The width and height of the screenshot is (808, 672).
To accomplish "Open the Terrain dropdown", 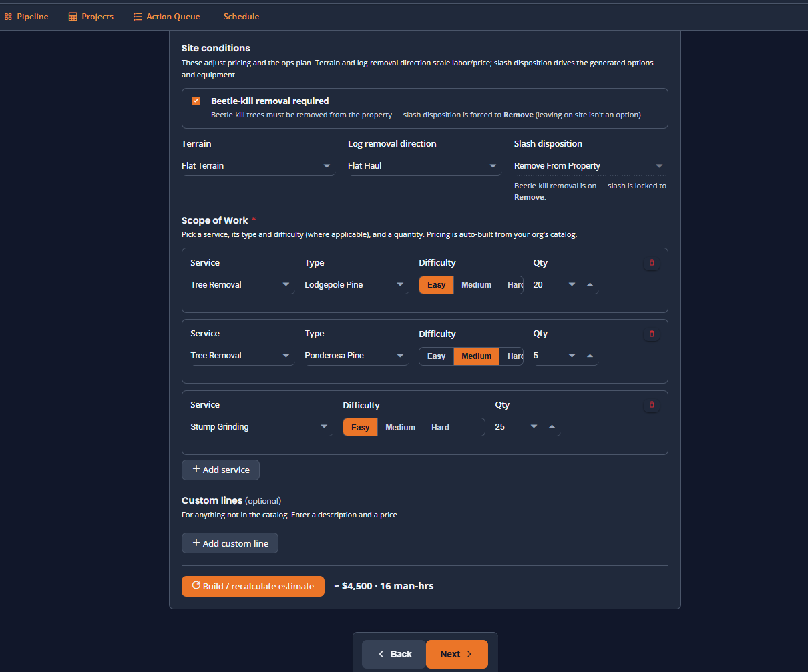I will point(258,166).
